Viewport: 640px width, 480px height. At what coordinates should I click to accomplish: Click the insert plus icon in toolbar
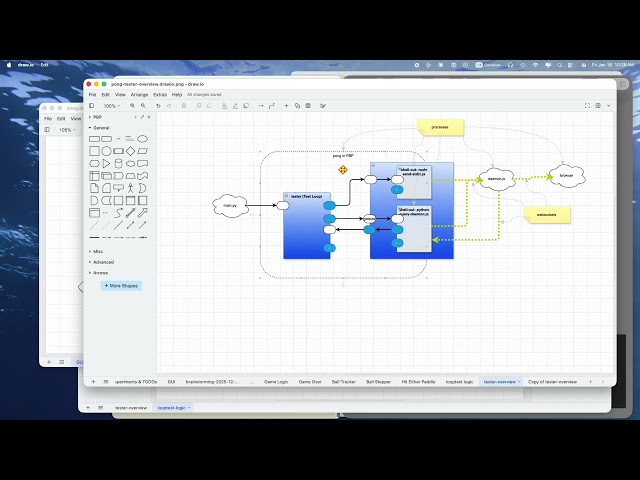coord(287,106)
